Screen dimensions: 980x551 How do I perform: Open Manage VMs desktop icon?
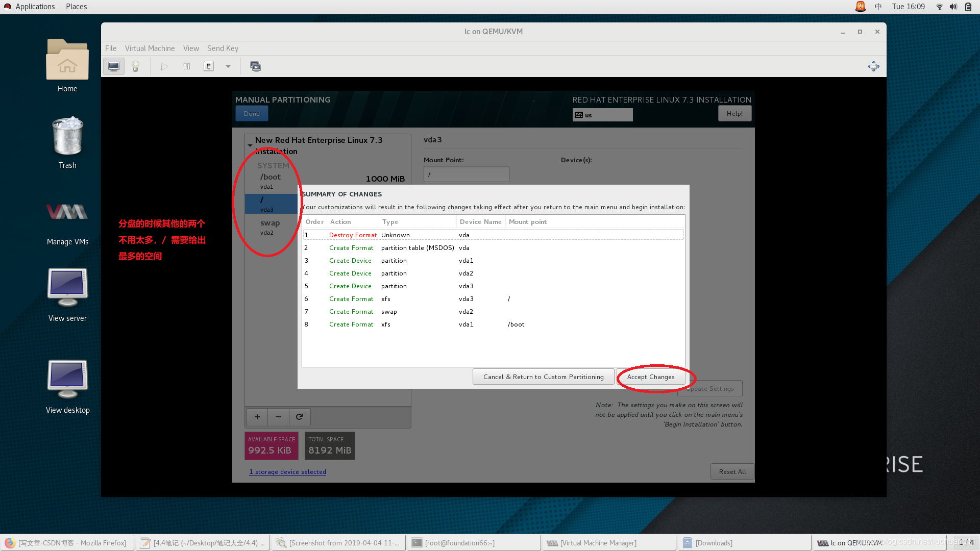(x=67, y=223)
